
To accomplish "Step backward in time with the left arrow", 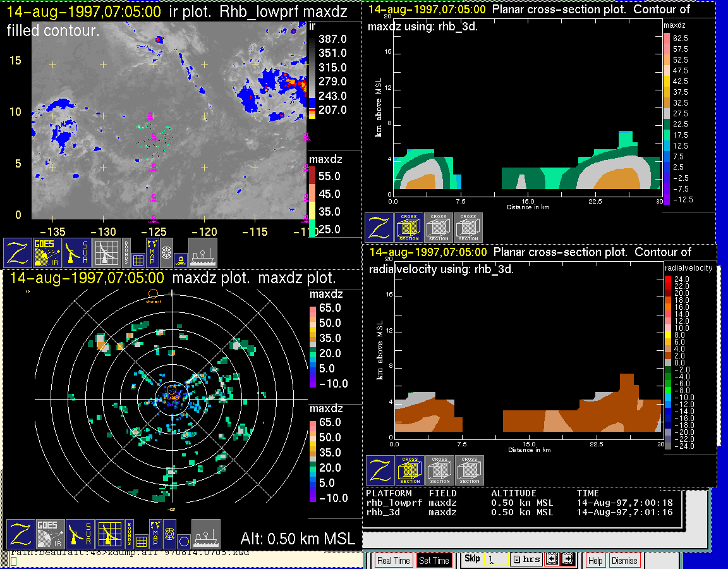I will point(552,560).
